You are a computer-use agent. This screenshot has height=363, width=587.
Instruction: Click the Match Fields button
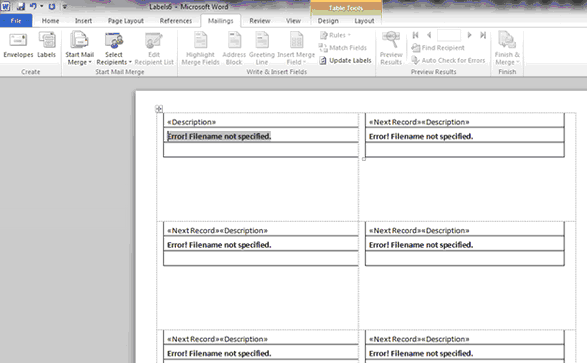343,48
